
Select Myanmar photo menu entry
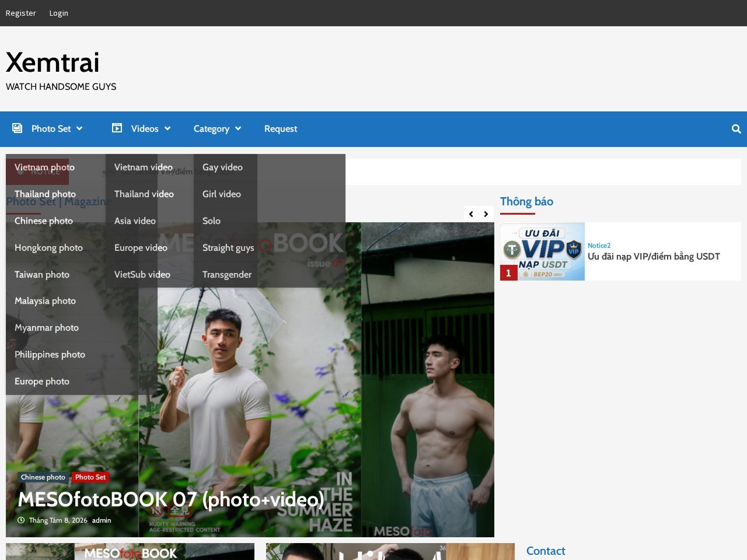click(x=47, y=328)
